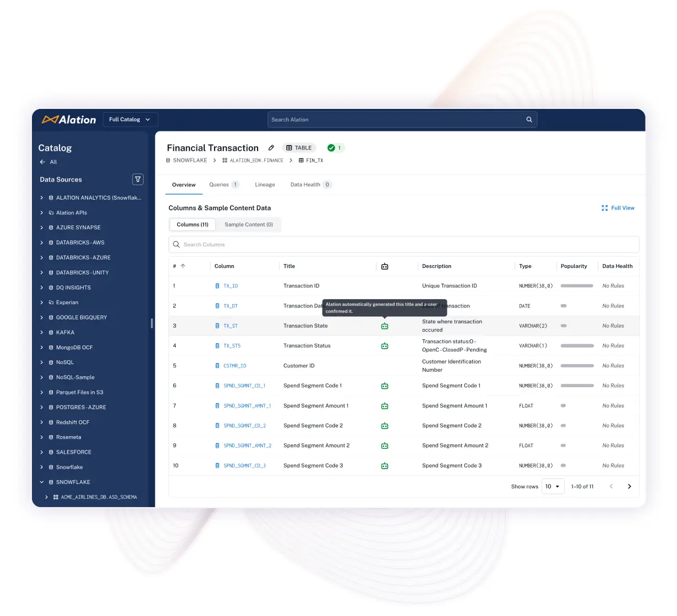Select the Columns (11) tab
Screen dimensions: 677x616
pyautogui.click(x=193, y=224)
